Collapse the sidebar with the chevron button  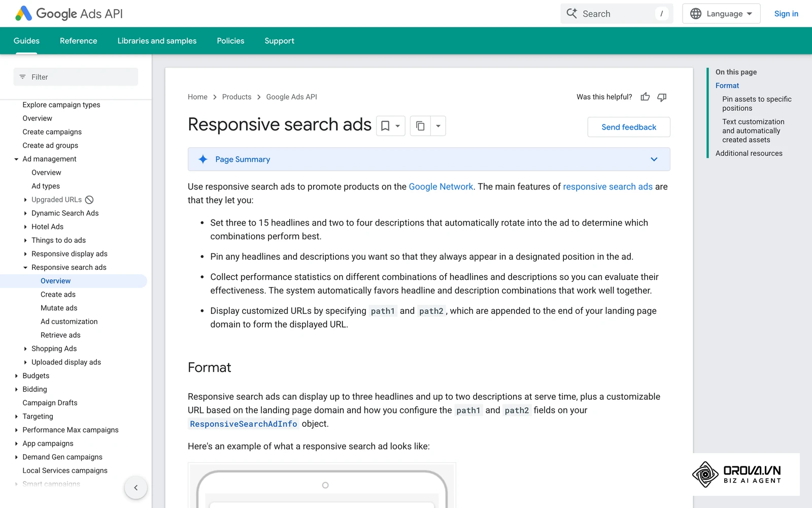[136, 488]
